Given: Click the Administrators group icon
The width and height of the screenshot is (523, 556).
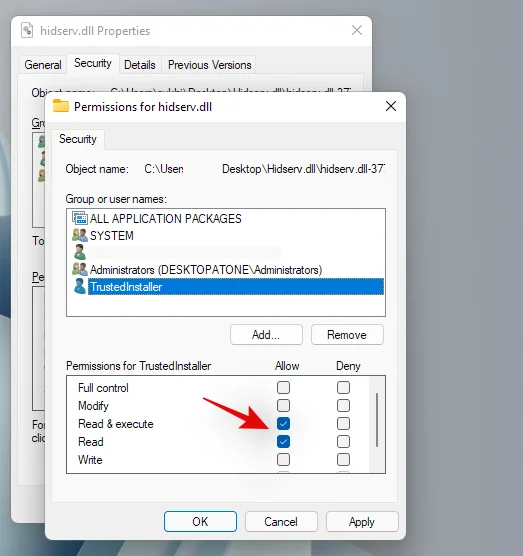Looking at the screenshot, I should (x=80, y=269).
